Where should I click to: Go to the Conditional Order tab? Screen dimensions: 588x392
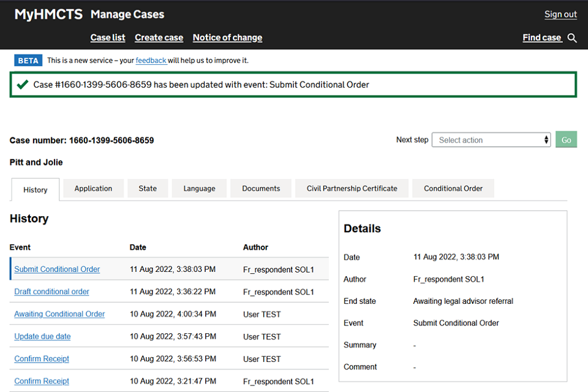point(453,189)
